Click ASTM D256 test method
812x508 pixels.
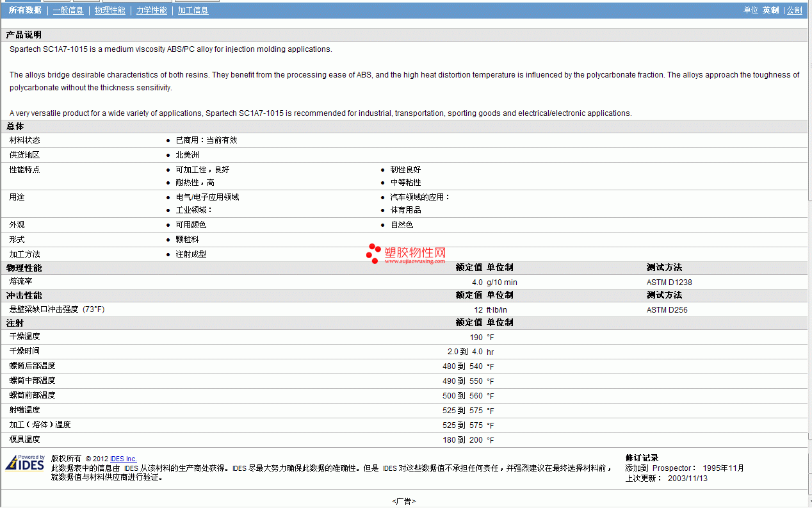click(x=667, y=309)
